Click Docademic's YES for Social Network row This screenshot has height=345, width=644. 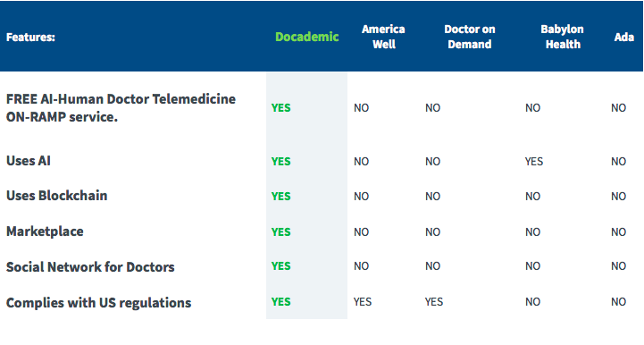coord(281,266)
